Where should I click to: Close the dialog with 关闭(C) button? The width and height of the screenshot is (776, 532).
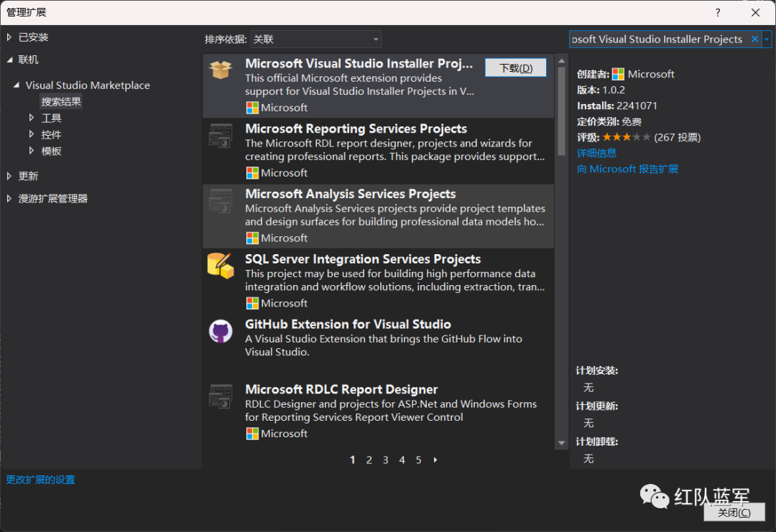pyautogui.click(x=734, y=513)
